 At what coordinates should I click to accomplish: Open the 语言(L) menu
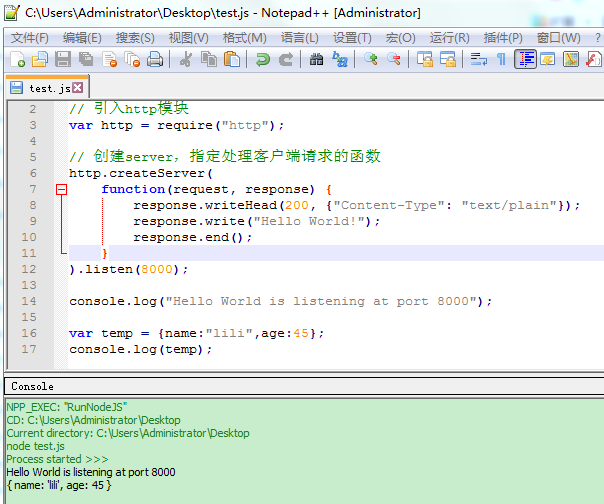(x=300, y=38)
